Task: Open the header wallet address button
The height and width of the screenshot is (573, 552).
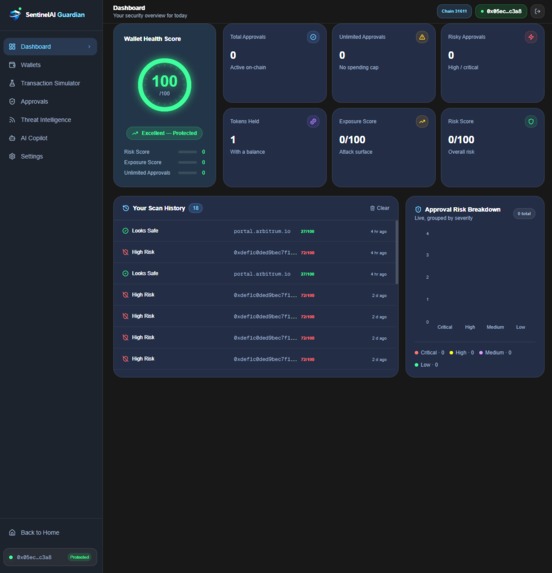Action: point(501,11)
